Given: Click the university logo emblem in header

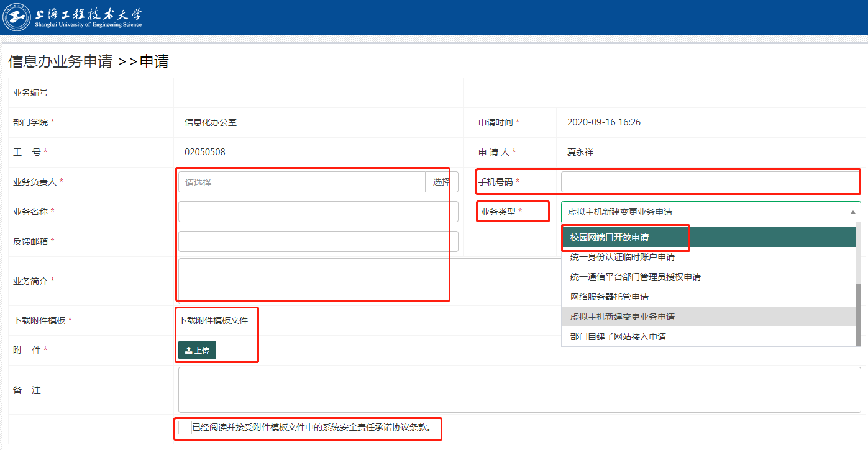Looking at the screenshot, I should [17, 17].
